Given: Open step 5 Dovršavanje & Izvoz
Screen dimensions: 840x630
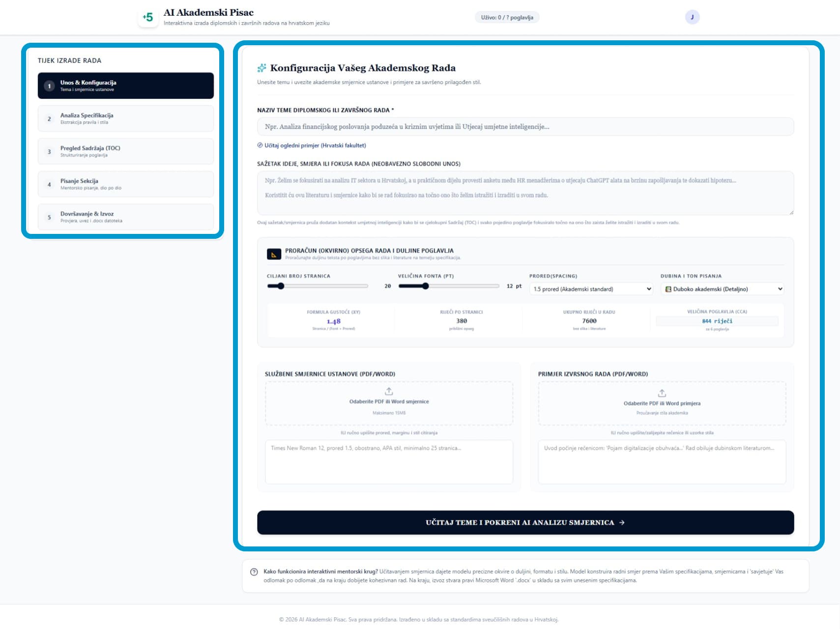Looking at the screenshot, I should 126,217.
